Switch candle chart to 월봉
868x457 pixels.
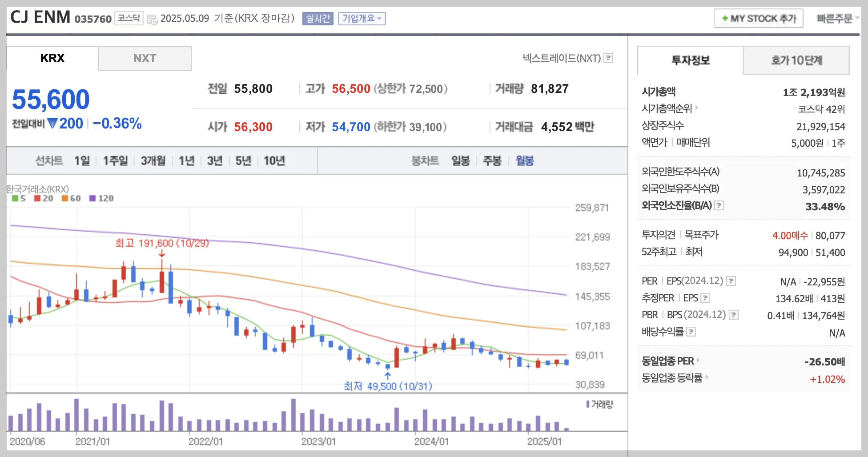click(x=525, y=160)
